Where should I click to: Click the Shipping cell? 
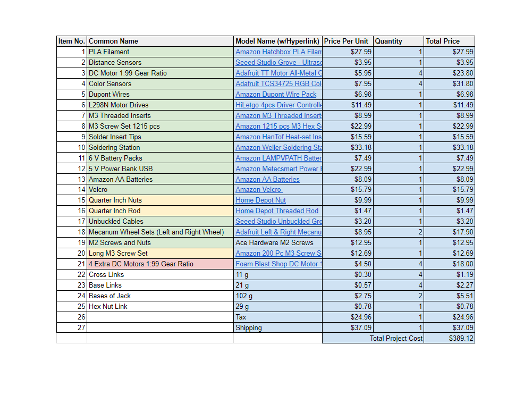point(278,328)
